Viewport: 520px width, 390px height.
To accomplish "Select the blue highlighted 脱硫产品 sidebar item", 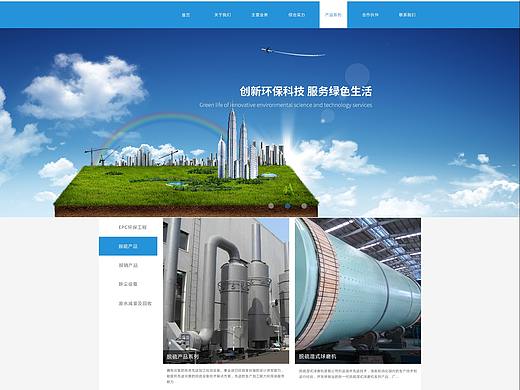I will click(128, 246).
